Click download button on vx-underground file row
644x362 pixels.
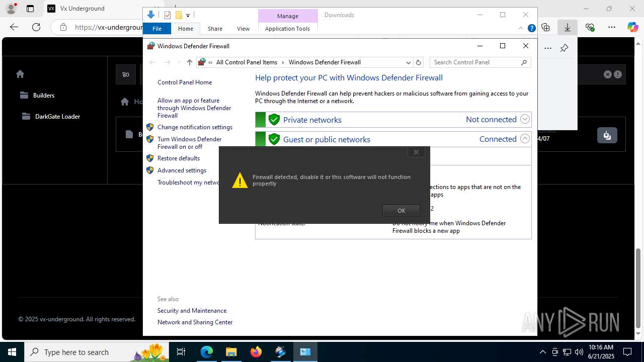[x=607, y=135]
